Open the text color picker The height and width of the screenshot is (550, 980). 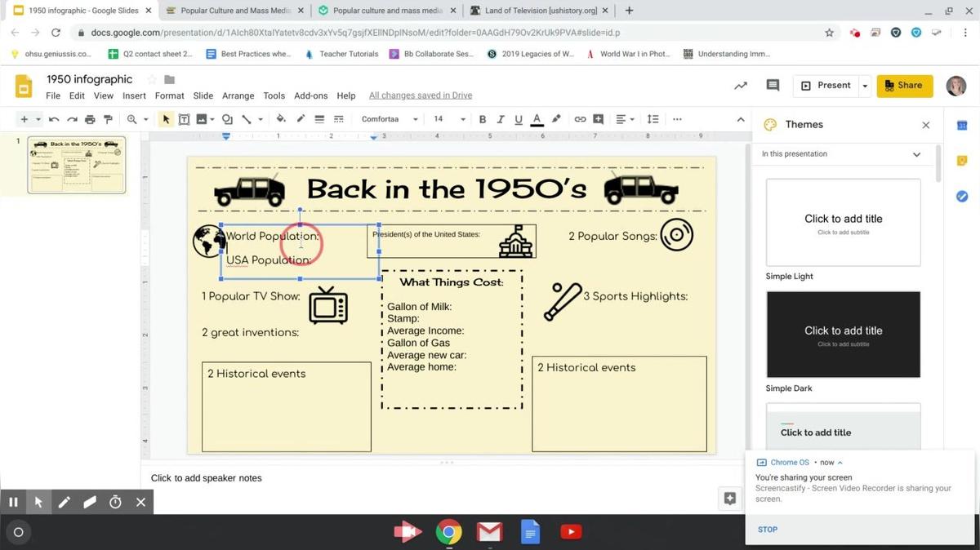coord(537,119)
